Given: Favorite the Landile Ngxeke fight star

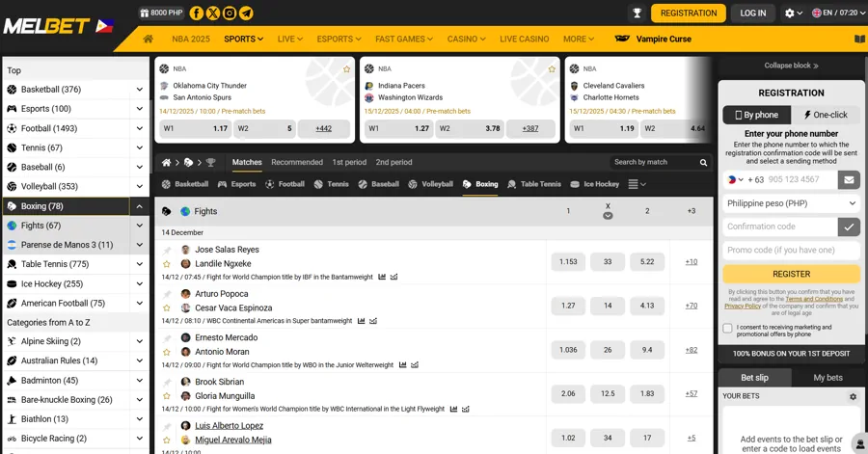Looking at the screenshot, I should click(167, 264).
